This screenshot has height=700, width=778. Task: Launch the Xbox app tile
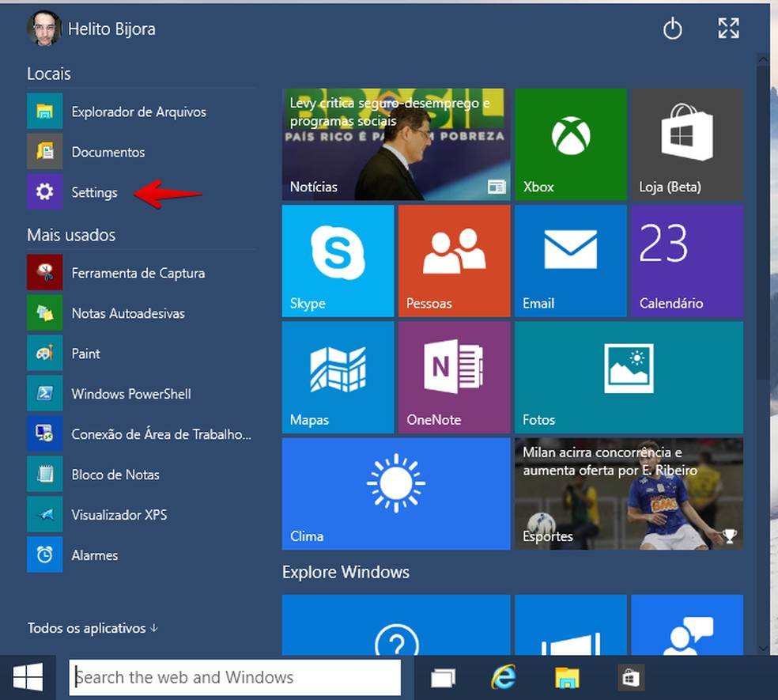coord(570,145)
